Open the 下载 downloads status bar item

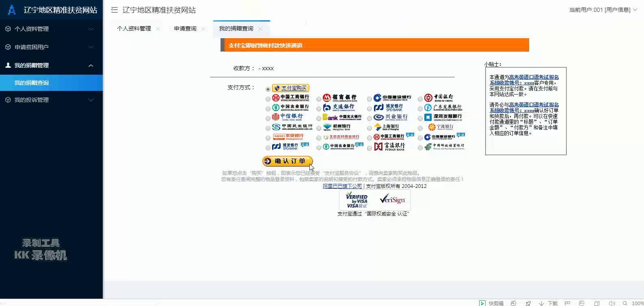548,303
